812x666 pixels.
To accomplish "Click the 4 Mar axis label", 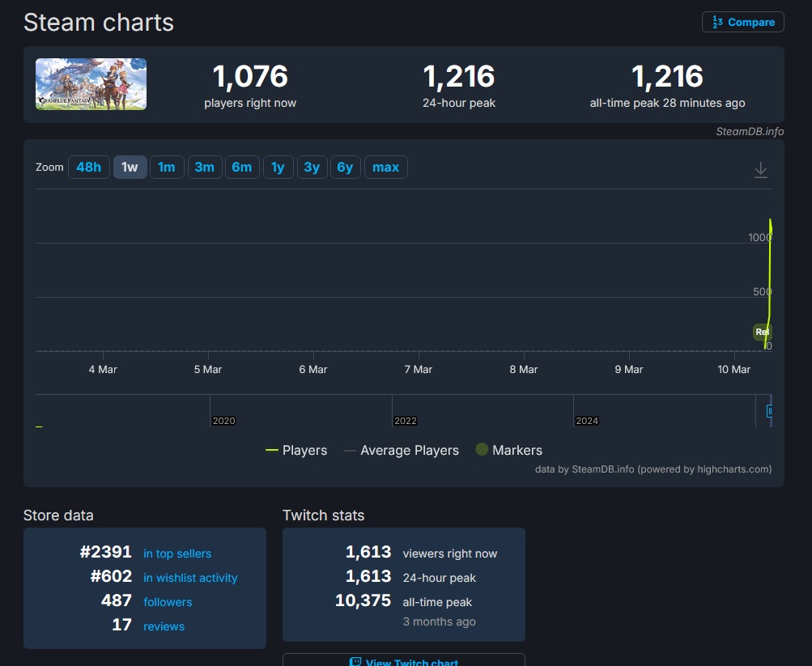I will (x=103, y=370).
